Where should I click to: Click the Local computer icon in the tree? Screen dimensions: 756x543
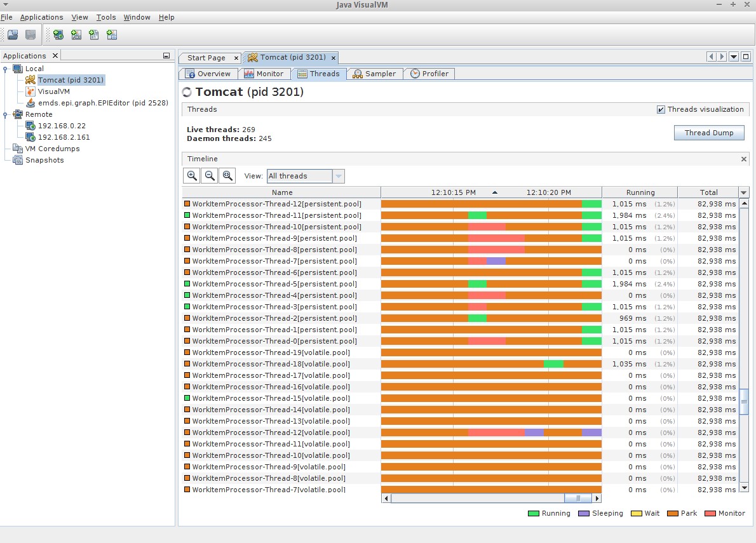tap(18, 69)
